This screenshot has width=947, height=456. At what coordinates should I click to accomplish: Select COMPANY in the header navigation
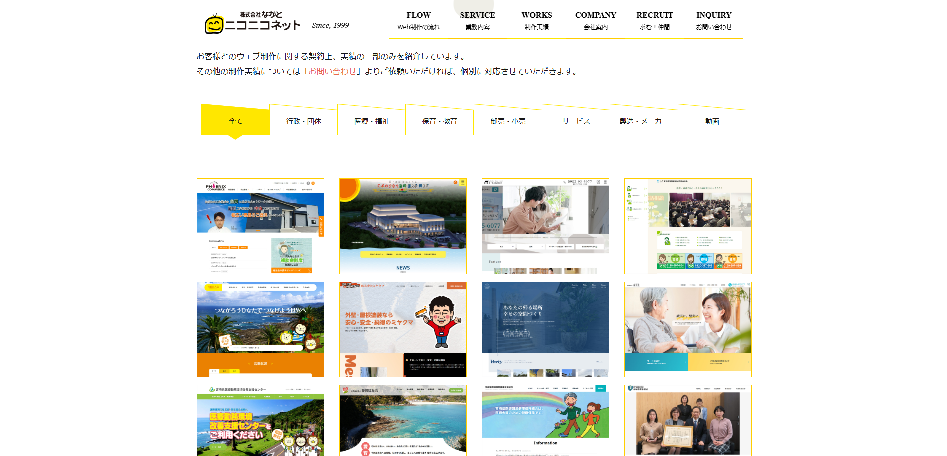[x=595, y=20]
